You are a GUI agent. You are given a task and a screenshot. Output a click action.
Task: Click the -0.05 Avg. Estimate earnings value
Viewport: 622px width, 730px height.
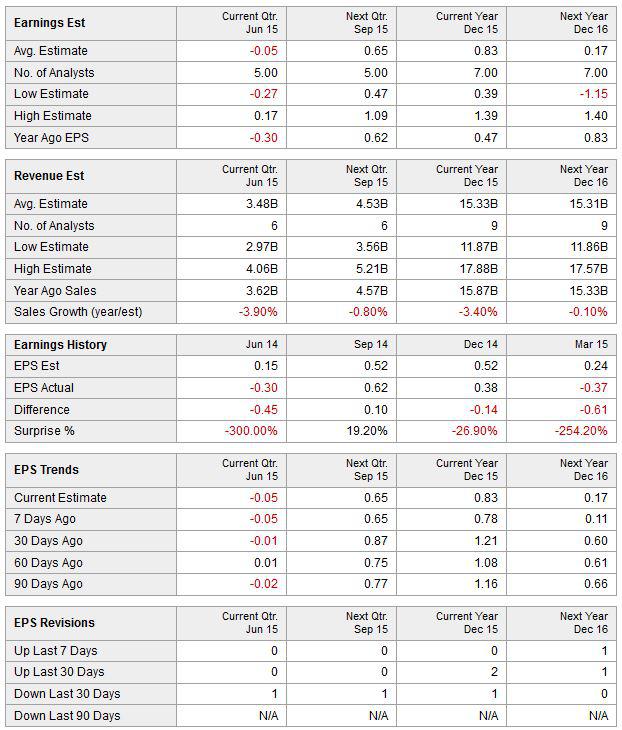(x=264, y=51)
